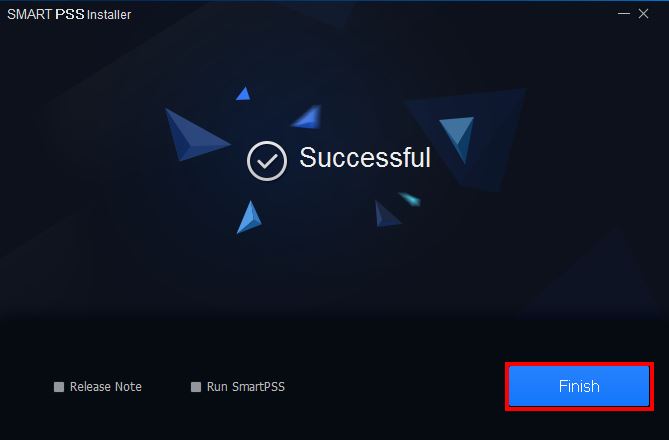This screenshot has height=440, width=669.
Task: Enable the Release Note checkbox
Action: tap(59, 387)
